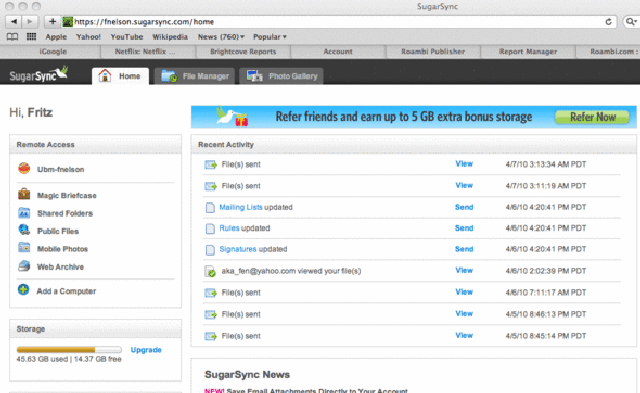Screen dimensions: 640x393
Task: Click file sent icon at 7:11:17 AM
Action: click(x=210, y=293)
